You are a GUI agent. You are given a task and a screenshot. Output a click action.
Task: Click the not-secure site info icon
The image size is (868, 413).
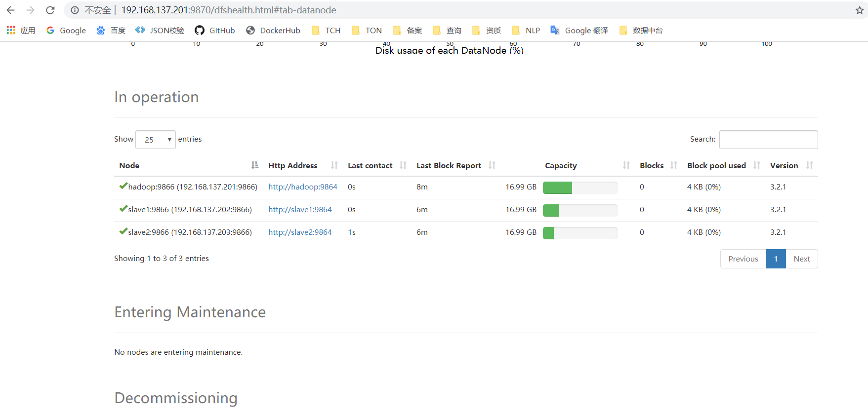coord(75,10)
